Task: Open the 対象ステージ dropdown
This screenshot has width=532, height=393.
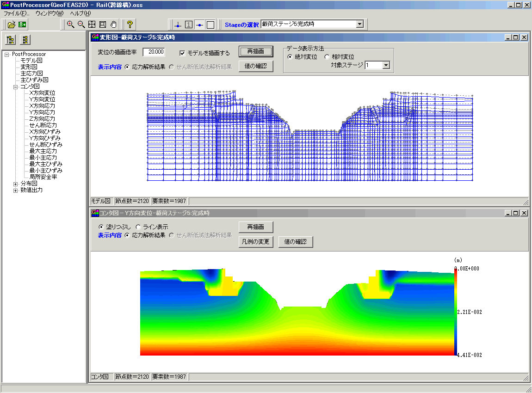Action: (387, 66)
